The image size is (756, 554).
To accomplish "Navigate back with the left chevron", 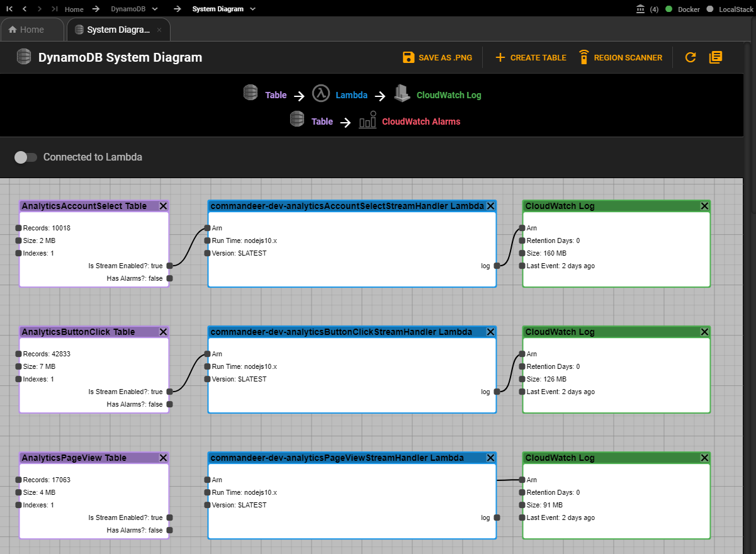I will pyautogui.click(x=24, y=9).
